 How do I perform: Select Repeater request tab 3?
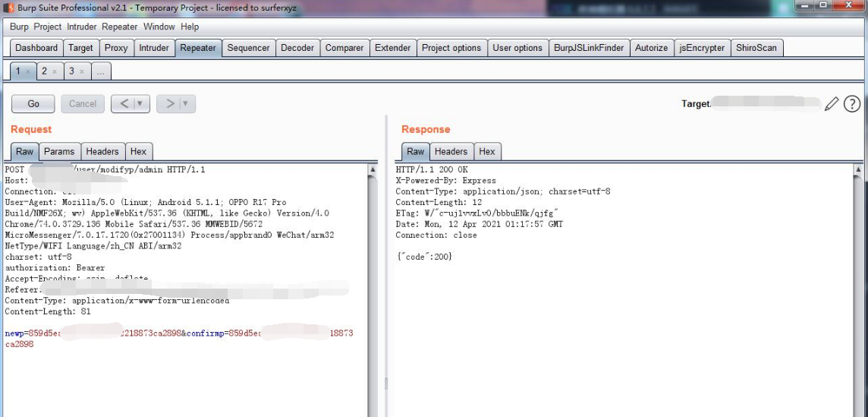[x=71, y=71]
